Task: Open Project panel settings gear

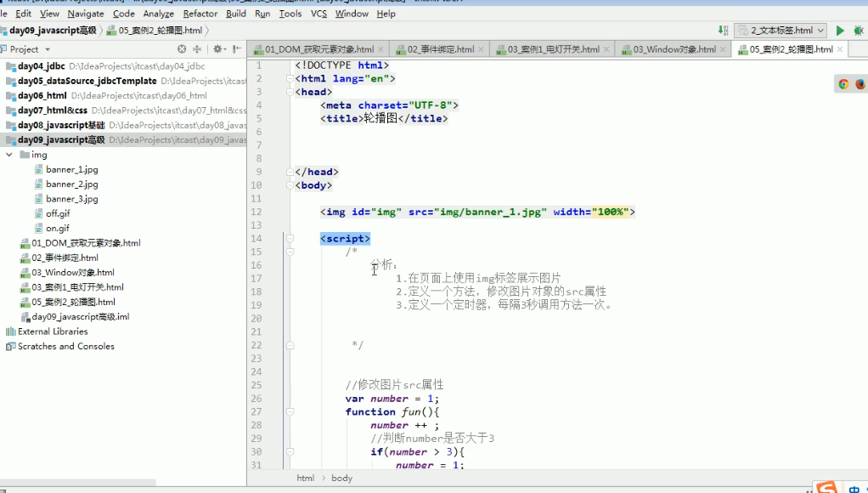Action: click(x=218, y=49)
